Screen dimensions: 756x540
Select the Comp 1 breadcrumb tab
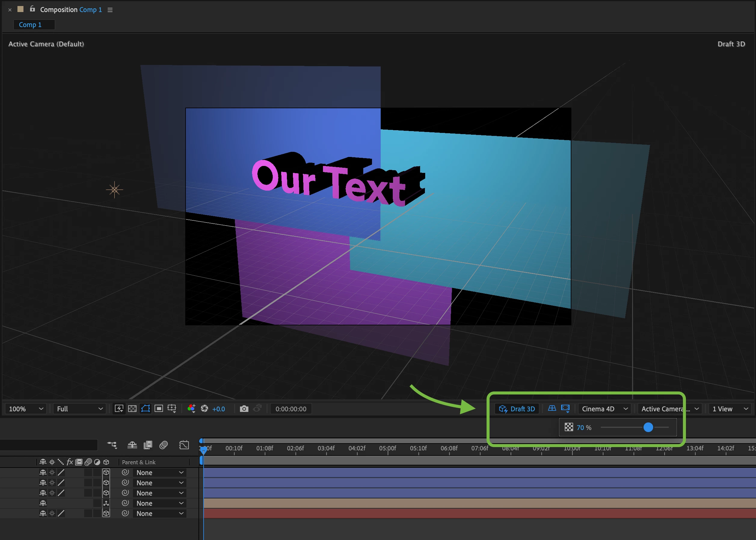click(30, 25)
